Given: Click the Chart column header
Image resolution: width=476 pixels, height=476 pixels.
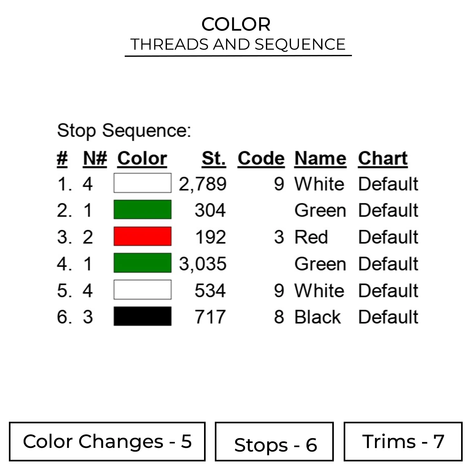Looking at the screenshot, I should [383, 158].
